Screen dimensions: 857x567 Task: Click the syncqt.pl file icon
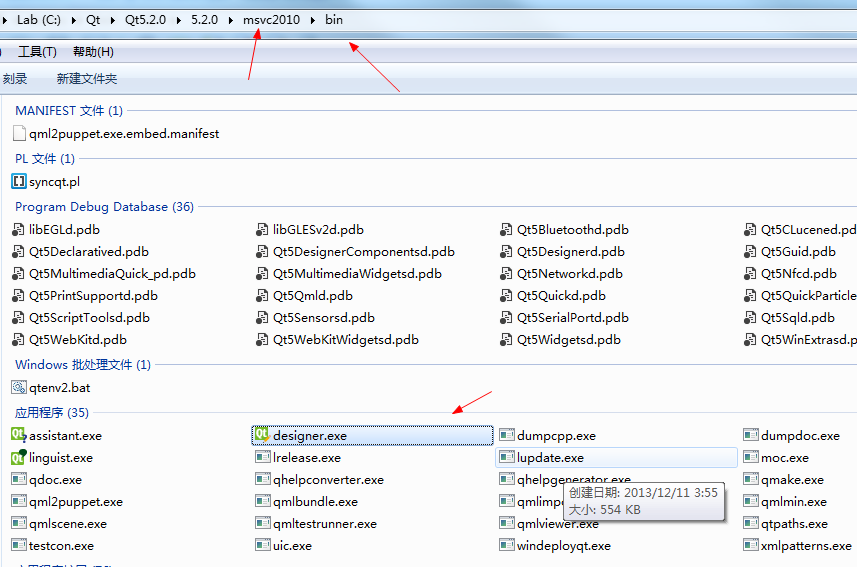point(19,182)
